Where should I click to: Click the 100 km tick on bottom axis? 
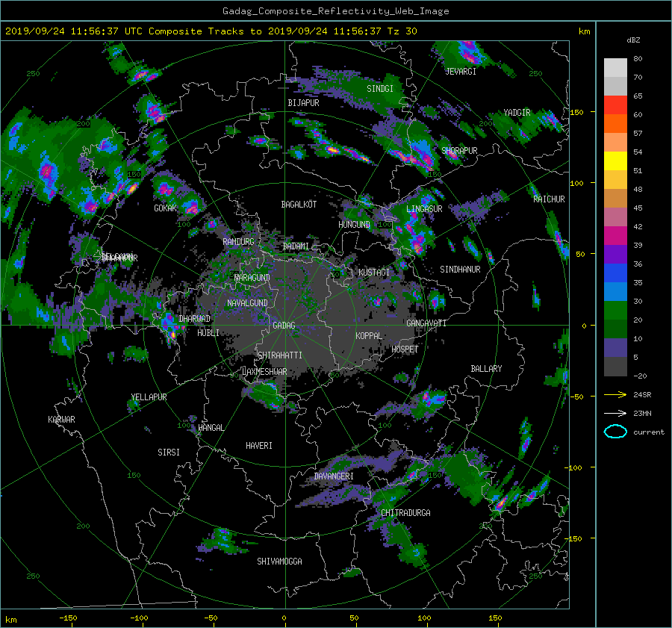(424, 618)
